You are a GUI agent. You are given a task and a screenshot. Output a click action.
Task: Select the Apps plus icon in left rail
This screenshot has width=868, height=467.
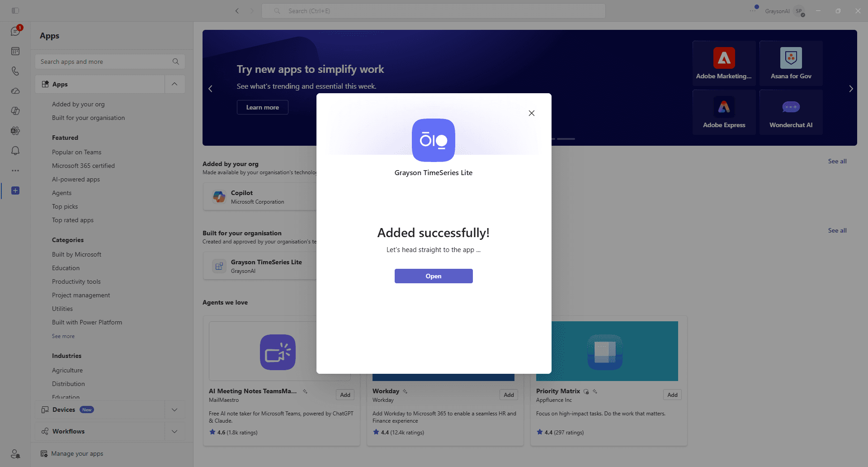coord(15,191)
